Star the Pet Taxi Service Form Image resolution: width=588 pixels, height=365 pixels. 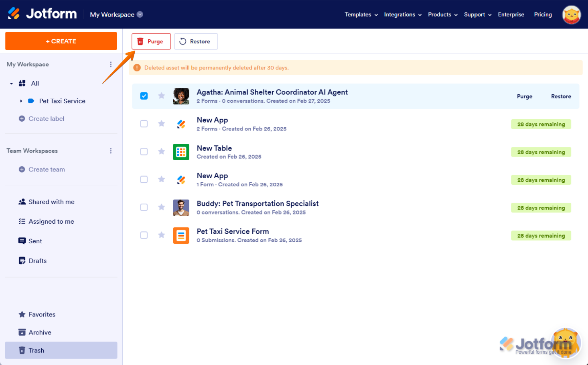(161, 235)
